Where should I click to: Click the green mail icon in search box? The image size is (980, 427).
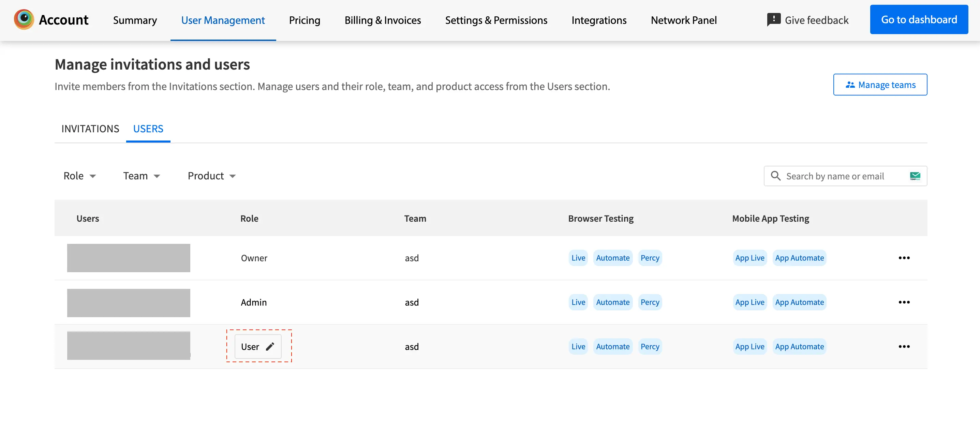tap(915, 176)
